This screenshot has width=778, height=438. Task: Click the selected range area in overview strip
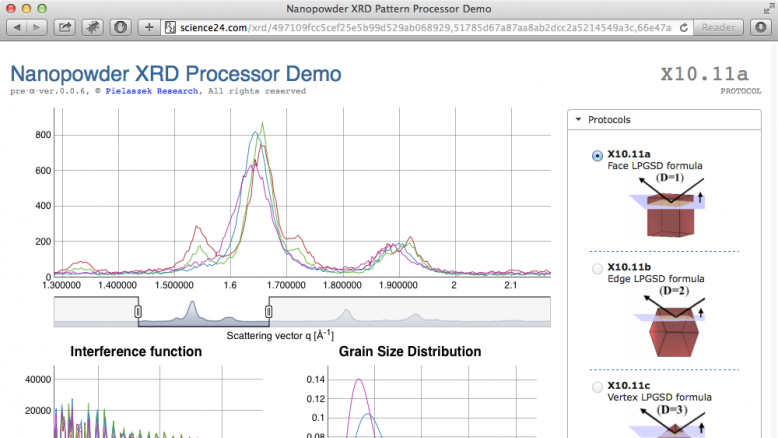pyautogui.click(x=203, y=312)
